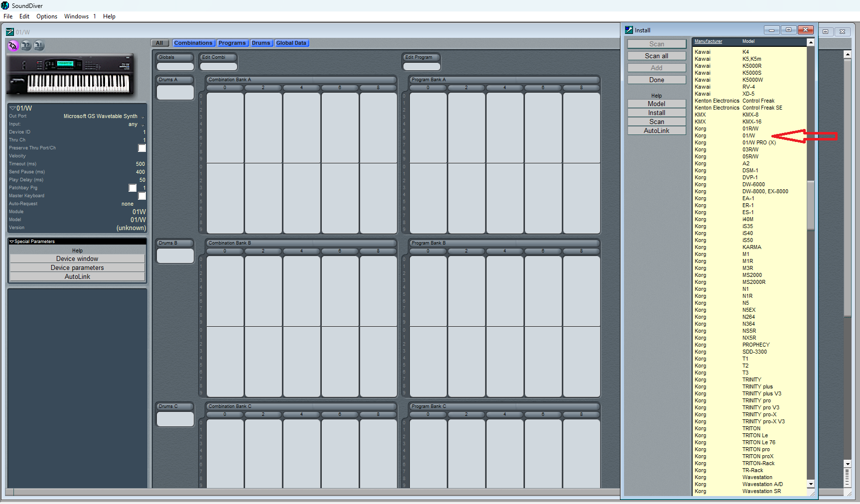The width and height of the screenshot is (860, 504).
Task: Click Scan all in Install window
Action: click(x=656, y=56)
